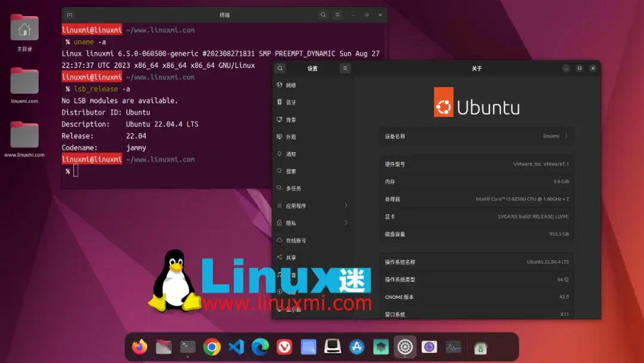The image size is (644, 363).
Task: Click the '64 位' OS type value
Action: pos(563,279)
